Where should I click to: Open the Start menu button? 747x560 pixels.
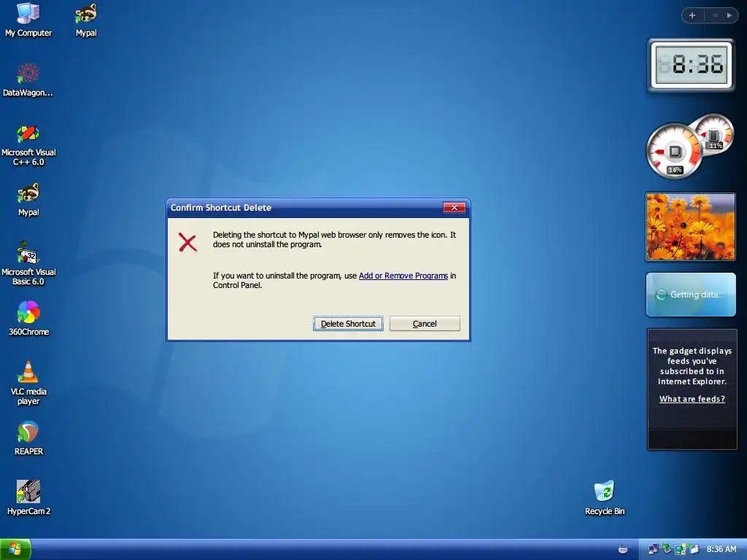point(15,550)
